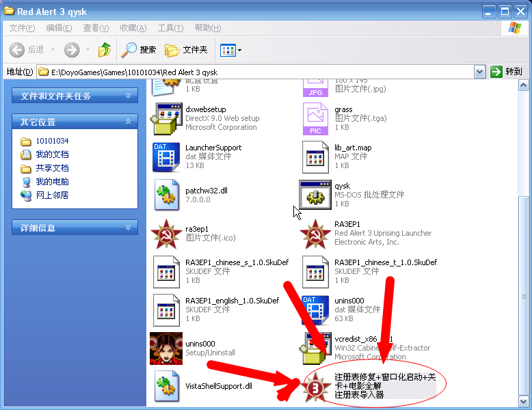Image resolution: width=532 pixels, height=410 pixels.
Task: Select the lib_art.map file icon
Action: tap(315, 157)
